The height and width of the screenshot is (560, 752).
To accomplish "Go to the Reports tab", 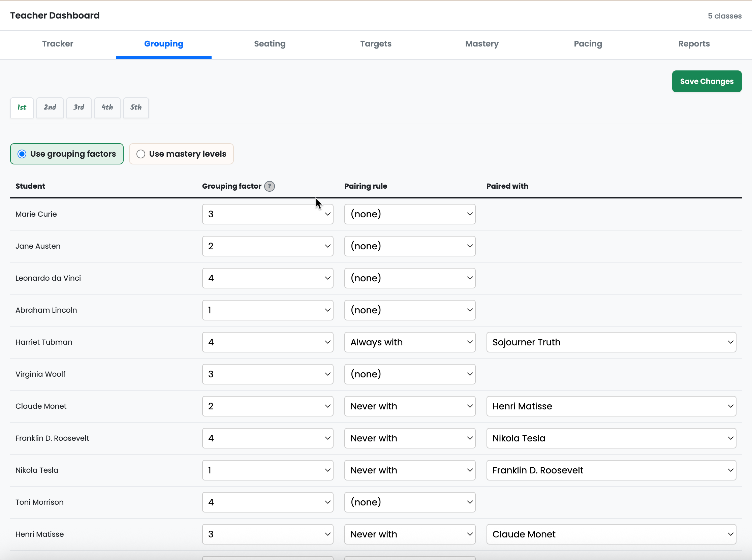I will [x=694, y=44].
